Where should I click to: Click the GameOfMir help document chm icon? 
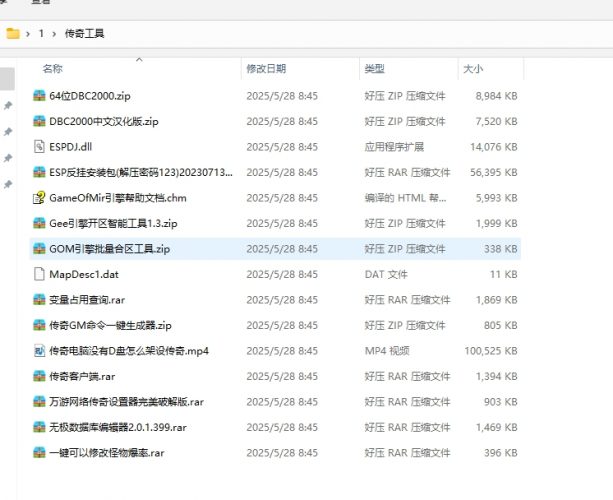tap(38, 197)
